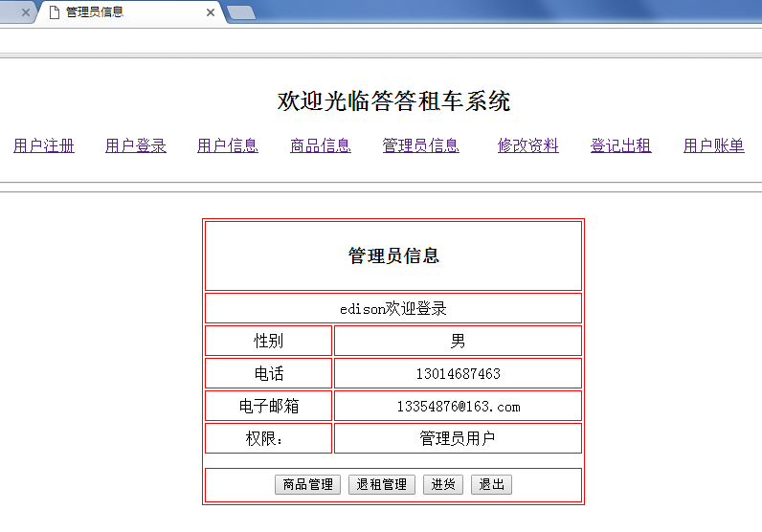
Task: Open a new browser tab
Action: click(x=241, y=13)
